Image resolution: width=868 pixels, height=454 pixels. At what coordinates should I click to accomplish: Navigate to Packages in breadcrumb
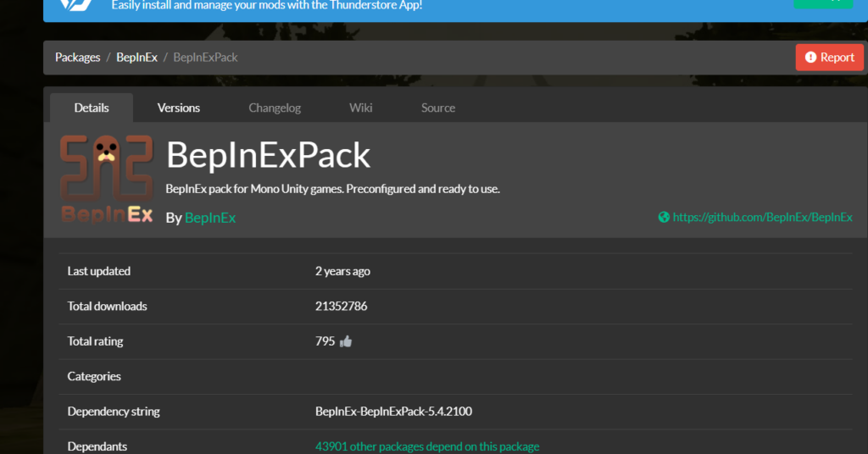click(x=77, y=58)
